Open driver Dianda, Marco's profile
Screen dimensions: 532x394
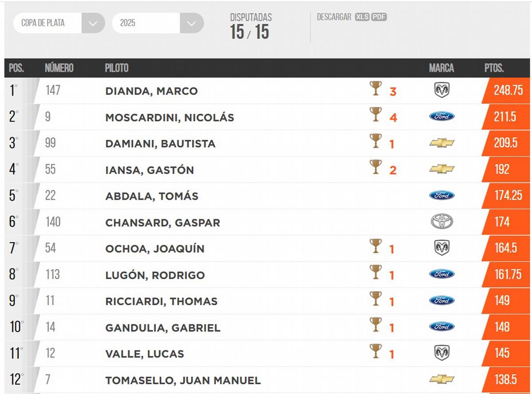[151, 91]
